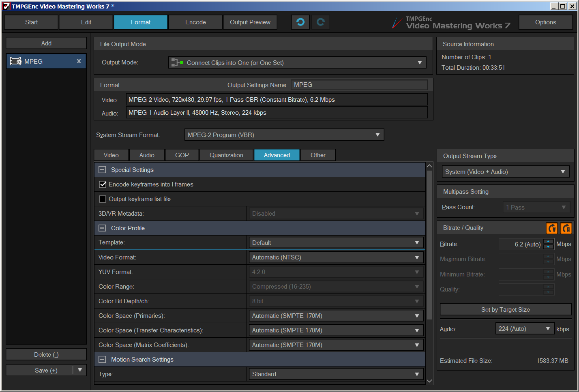Increase bitrate with the up stepper arrow

(x=548, y=242)
